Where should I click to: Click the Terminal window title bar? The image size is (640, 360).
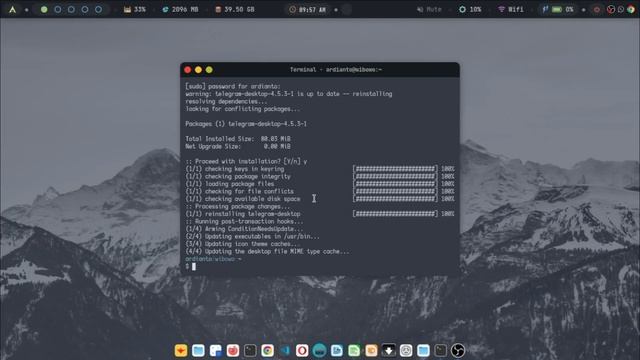[320, 70]
